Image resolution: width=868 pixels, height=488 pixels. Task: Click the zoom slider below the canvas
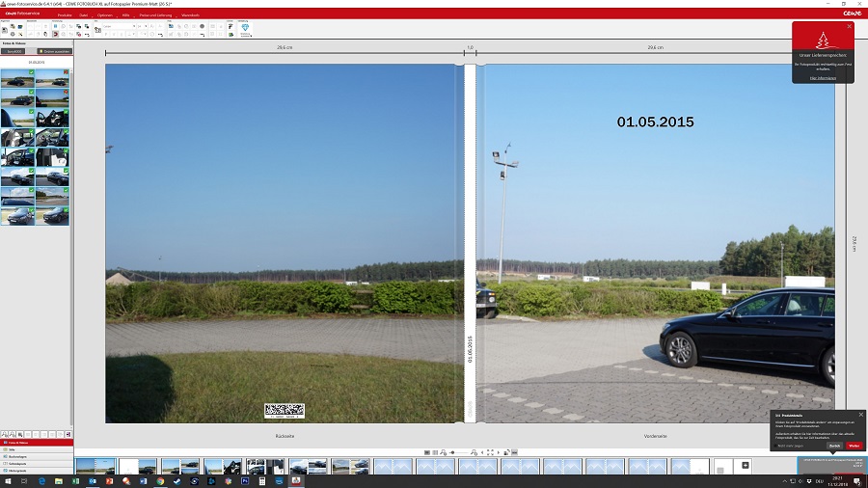(x=461, y=452)
